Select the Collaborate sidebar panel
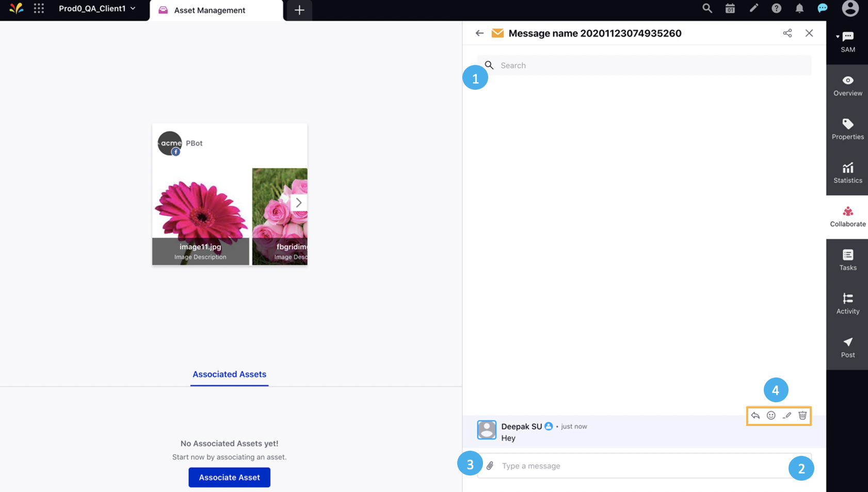This screenshot has height=492, width=868. [x=847, y=217]
